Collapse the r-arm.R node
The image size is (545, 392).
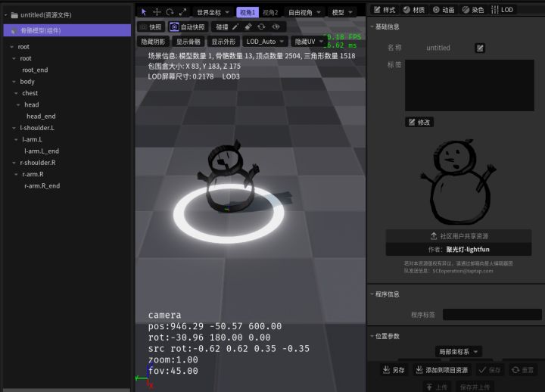click(16, 174)
